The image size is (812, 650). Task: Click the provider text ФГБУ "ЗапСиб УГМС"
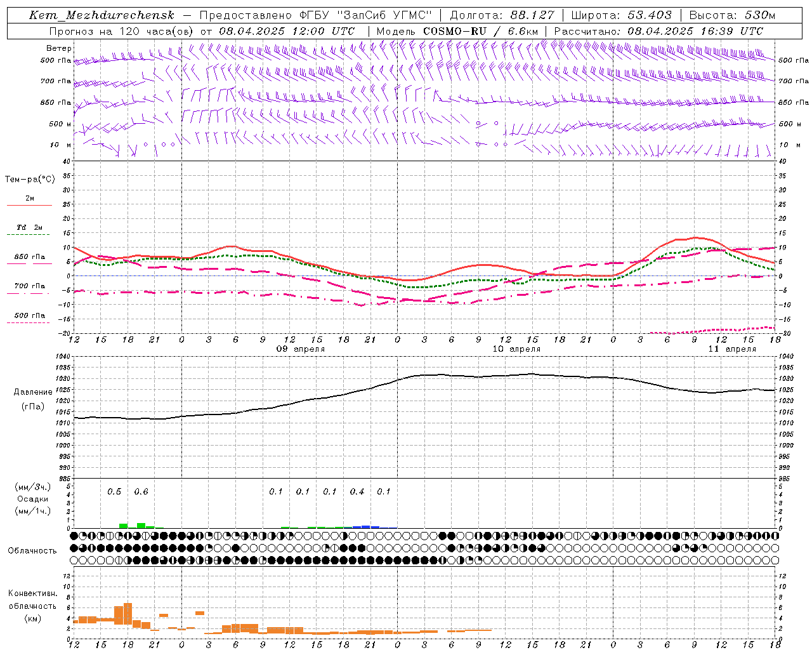[365, 15]
